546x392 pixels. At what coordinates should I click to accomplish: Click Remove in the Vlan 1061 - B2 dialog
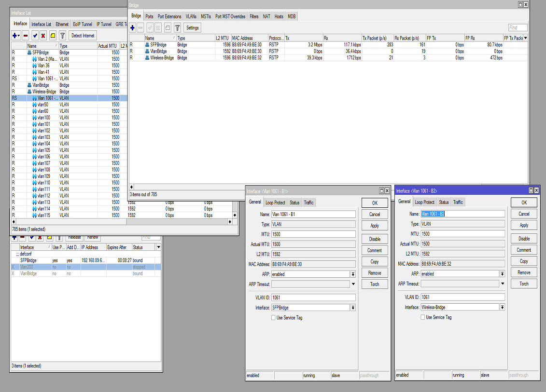coord(524,273)
